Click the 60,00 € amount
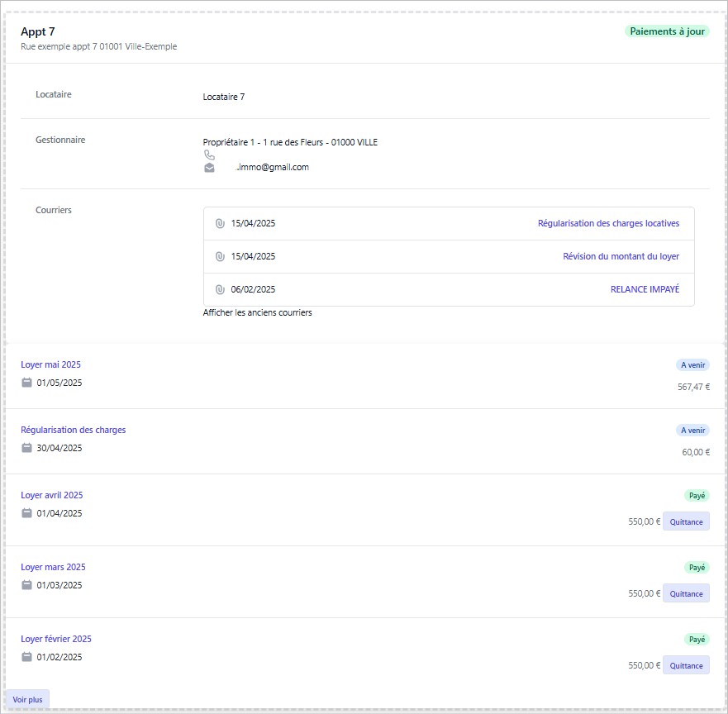The width and height of the screenshot is (728, 714). tap(696, 452)
